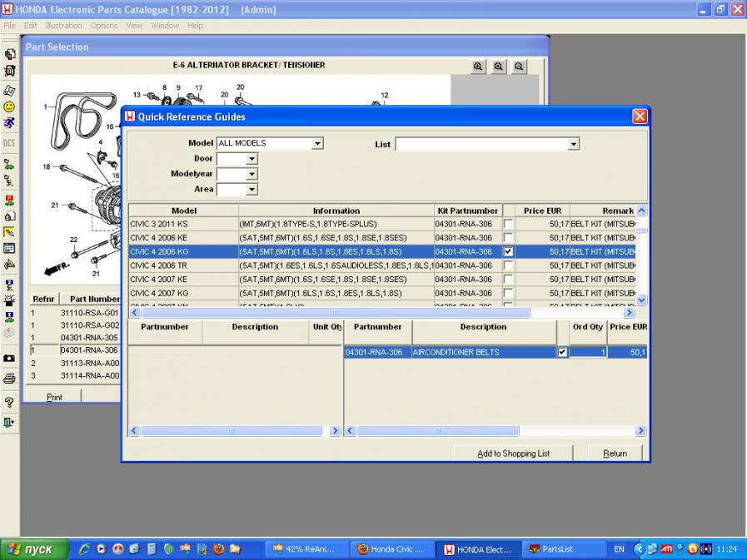Click the triangle ruler icon in toolbar

[x=9, y=265]
